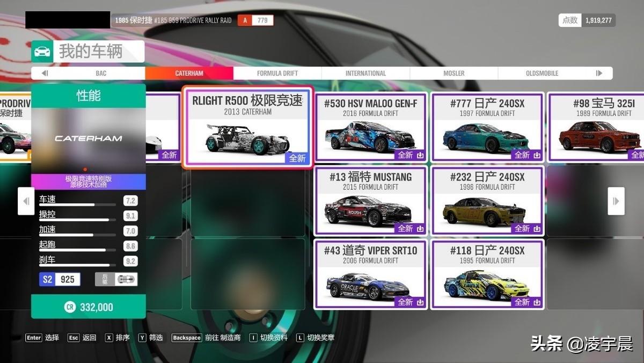Page the car list right with the side arrow
Screen dimensions: 644x363
[616, 201]
